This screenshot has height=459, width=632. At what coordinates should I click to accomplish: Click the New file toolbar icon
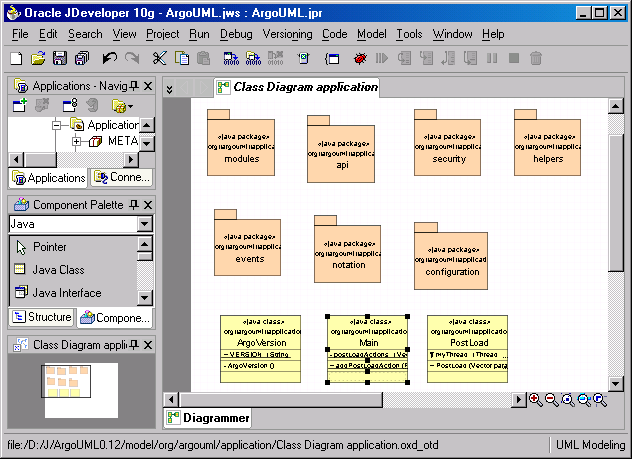17,58
